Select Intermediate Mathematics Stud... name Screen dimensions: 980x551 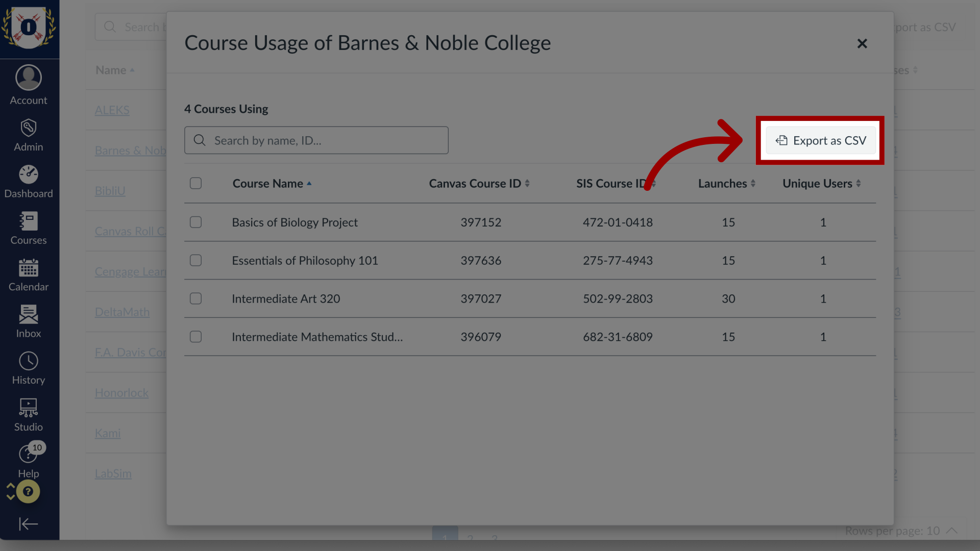(x=317, y=337)
